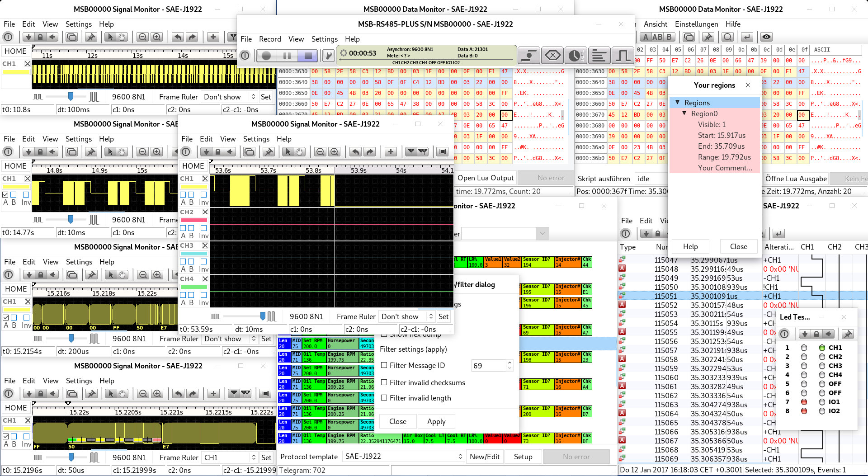Click eye icon in German Data Monitor toolbar
Viewport: 868px width, 476px height.
point(766,37)
